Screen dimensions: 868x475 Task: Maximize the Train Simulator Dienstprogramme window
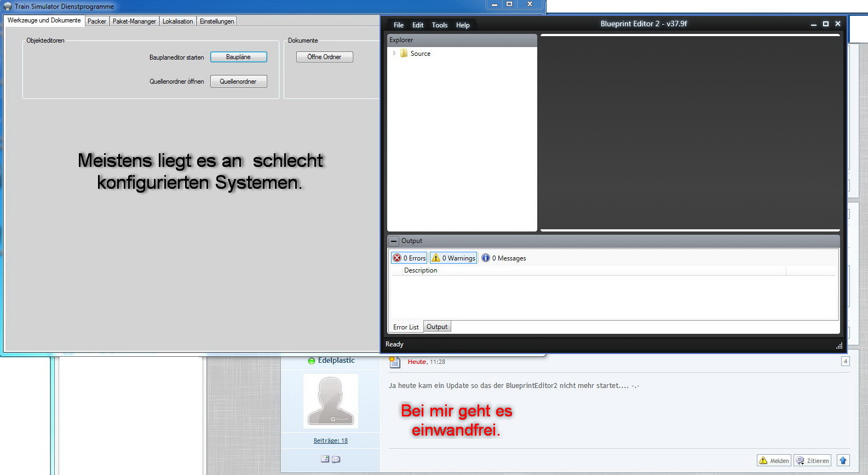509,4
